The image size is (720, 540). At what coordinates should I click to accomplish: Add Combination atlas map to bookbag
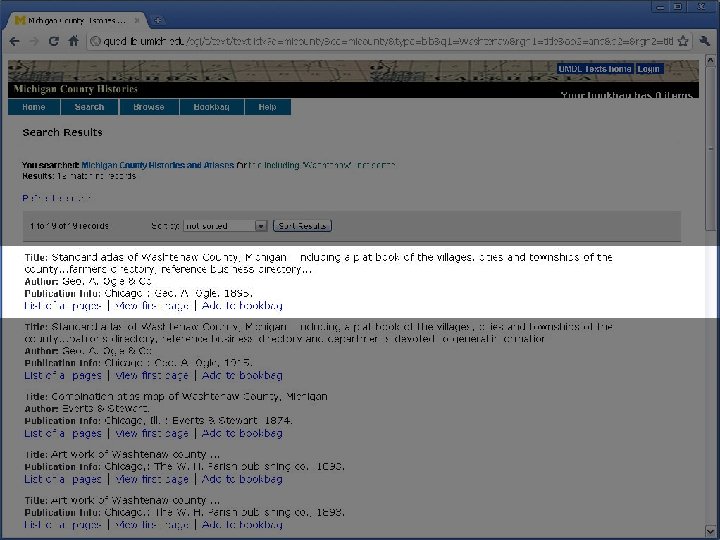tap(242, 433)
